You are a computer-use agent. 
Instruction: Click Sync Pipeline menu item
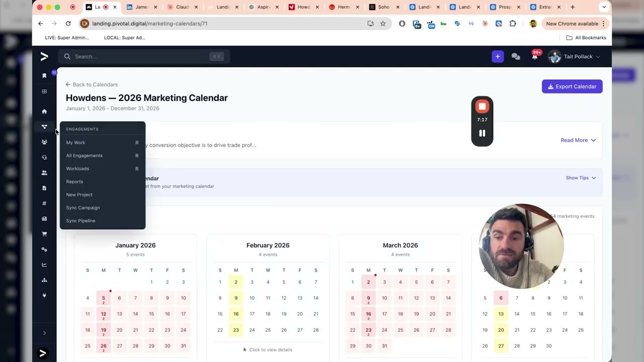(80, 221)
